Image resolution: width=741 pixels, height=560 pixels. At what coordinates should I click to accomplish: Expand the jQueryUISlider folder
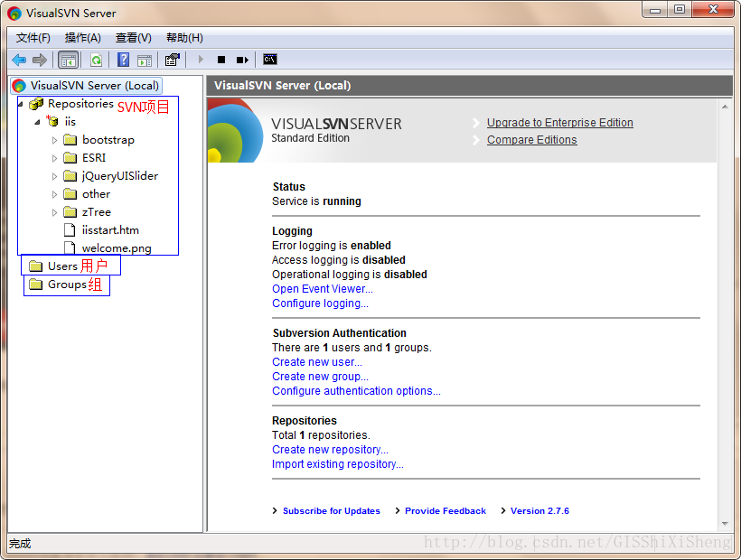[x=54, y=177]
